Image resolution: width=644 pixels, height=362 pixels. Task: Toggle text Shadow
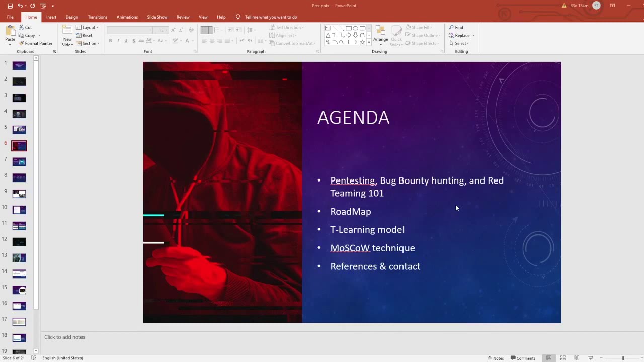point(134,41)
